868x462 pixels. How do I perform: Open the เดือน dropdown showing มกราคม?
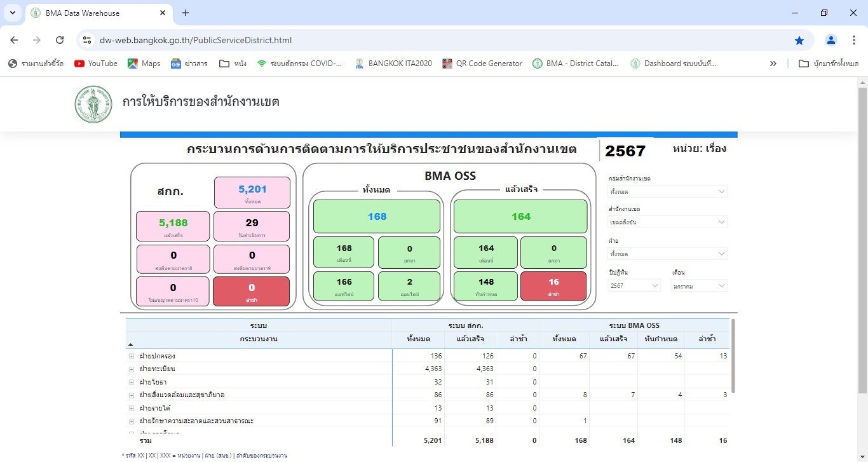point(699,286)
